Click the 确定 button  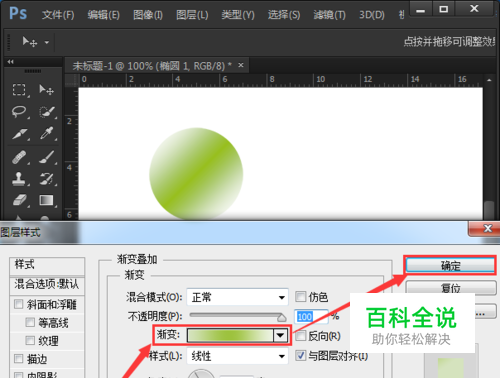click(x=450, y=266)
